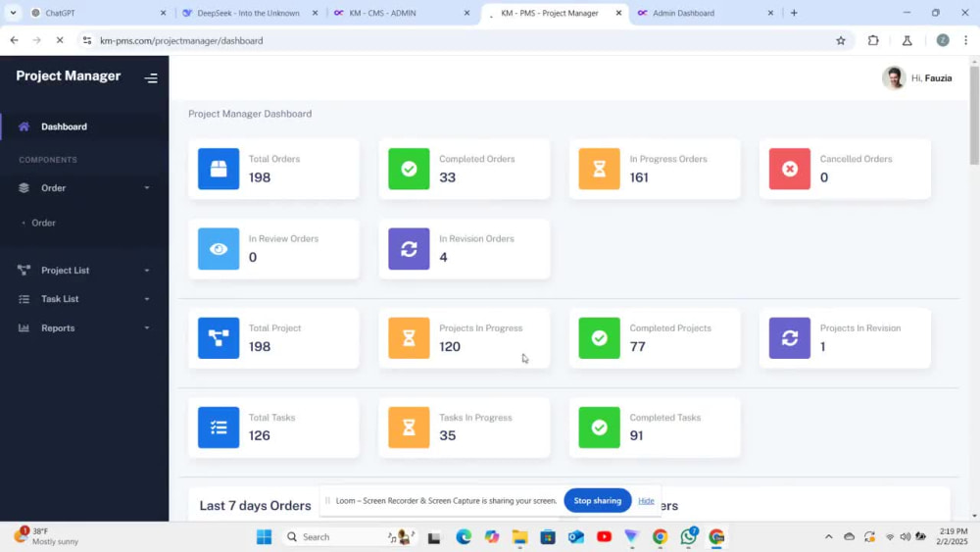Click the orange In Progress Orders hourglass icon

[x=599, y=169]
